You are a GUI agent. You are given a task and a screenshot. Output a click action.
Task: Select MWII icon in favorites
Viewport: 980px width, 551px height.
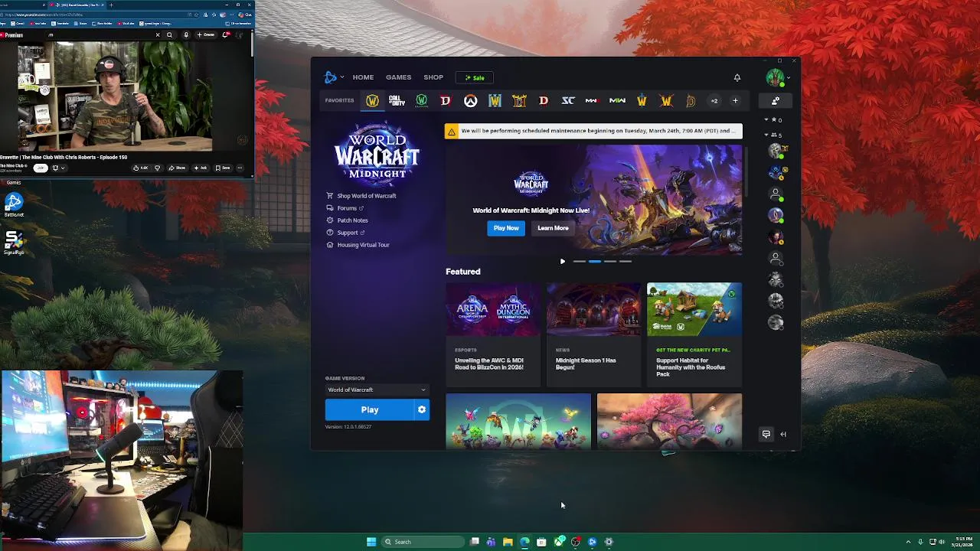tap(617, 100)
